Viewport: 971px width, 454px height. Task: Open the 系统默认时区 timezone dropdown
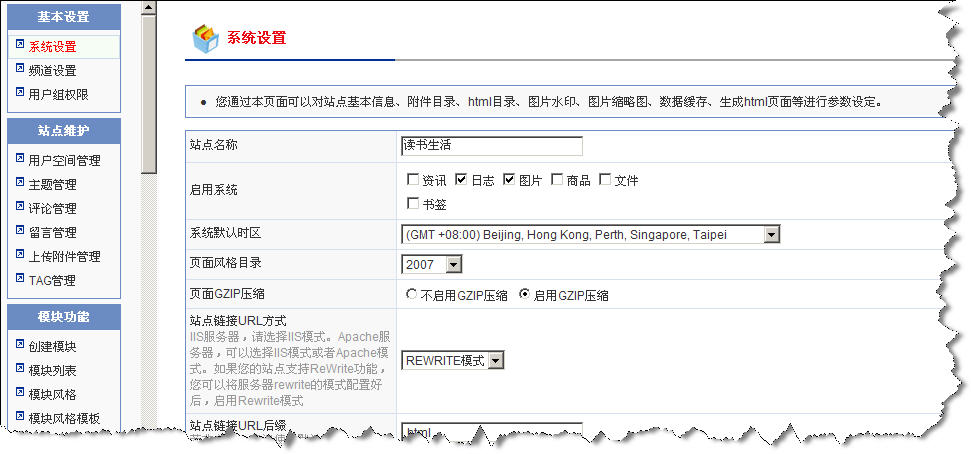(770, 235)
